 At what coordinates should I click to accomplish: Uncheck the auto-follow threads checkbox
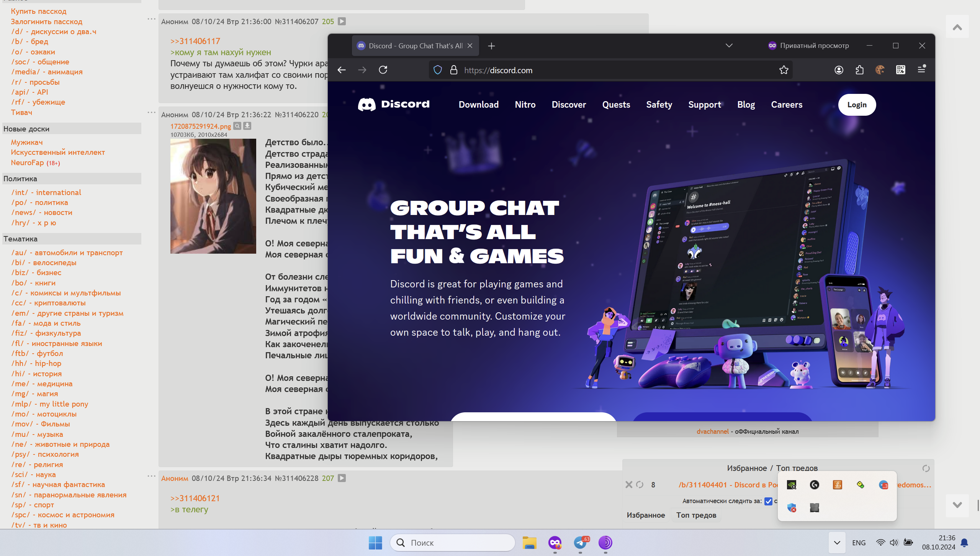(768, 501)
